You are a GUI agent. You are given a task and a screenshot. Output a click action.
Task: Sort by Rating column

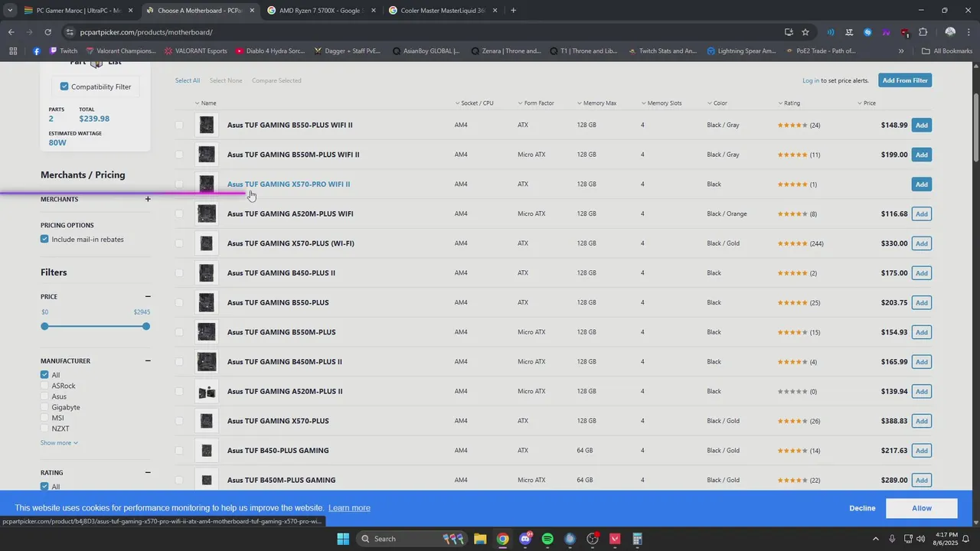click(789, 103)
